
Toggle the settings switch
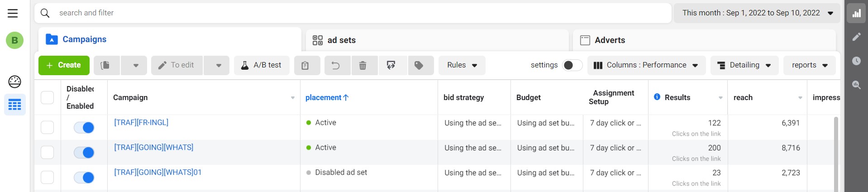point(572,65)
